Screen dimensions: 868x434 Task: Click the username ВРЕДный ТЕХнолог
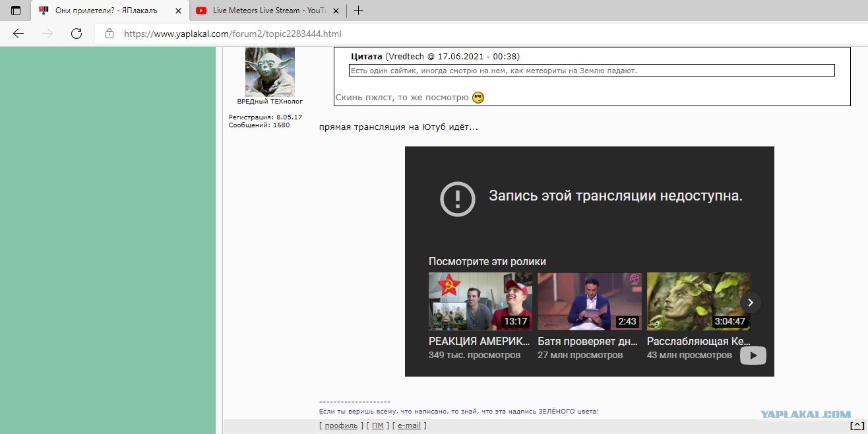pos(270,102)
